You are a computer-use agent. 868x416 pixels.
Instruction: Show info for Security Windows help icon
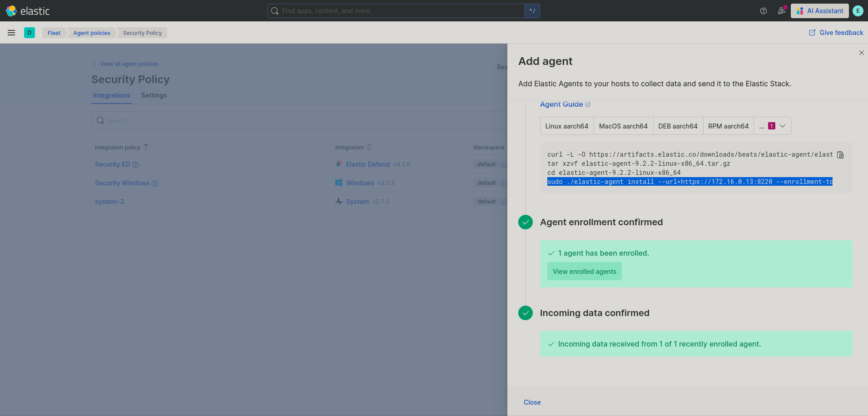pos(155,183)
